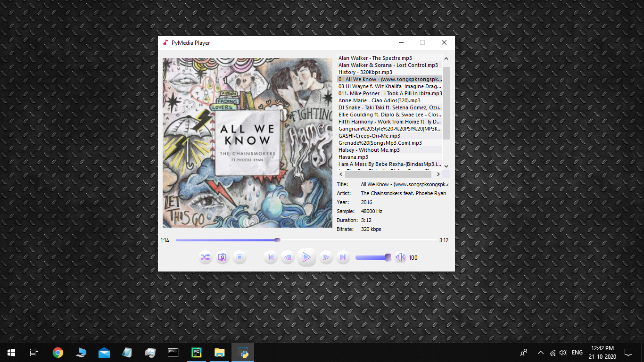The image size is (644, 362).
Task: Select Alan Walker - The Spectre.mp3
Action: (389, 58)
